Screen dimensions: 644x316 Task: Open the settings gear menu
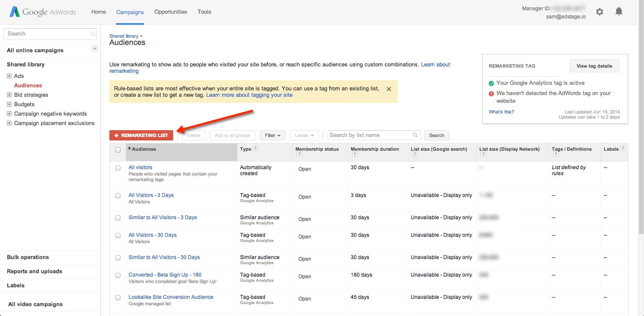coord(599,12)
